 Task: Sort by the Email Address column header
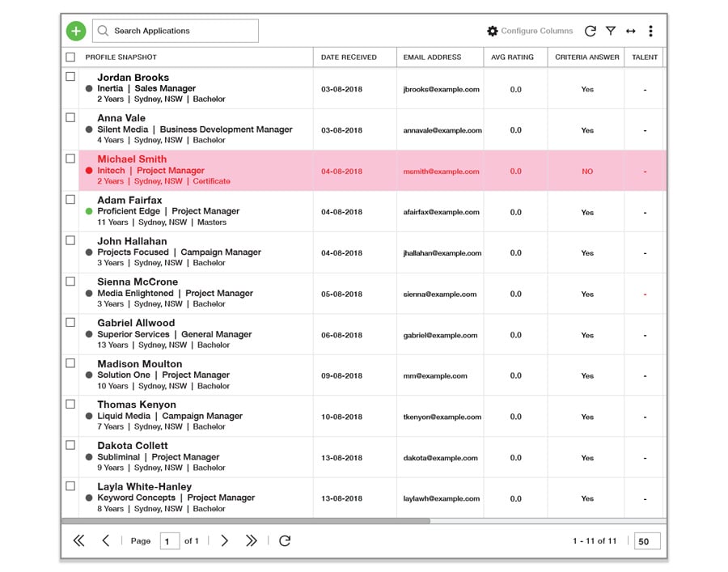432,57
